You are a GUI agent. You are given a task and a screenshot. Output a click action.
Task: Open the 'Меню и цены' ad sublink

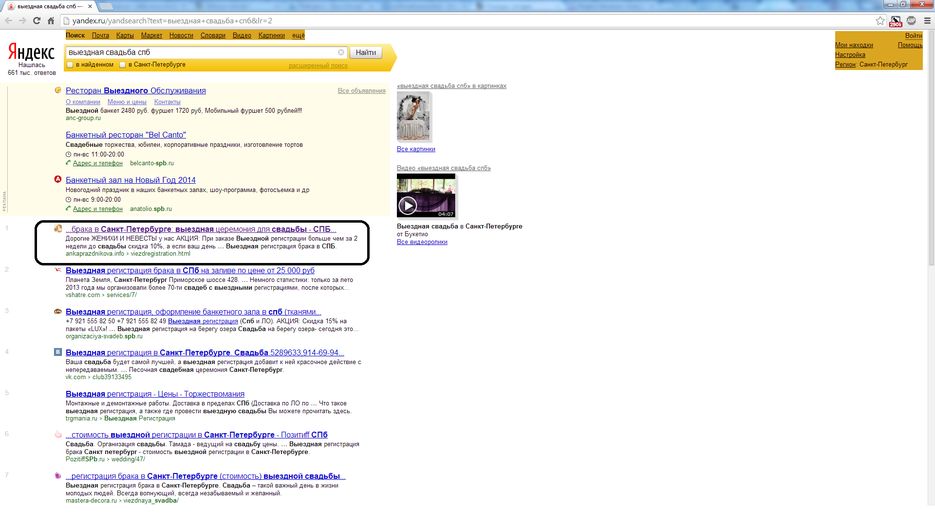tap(126, 102)
